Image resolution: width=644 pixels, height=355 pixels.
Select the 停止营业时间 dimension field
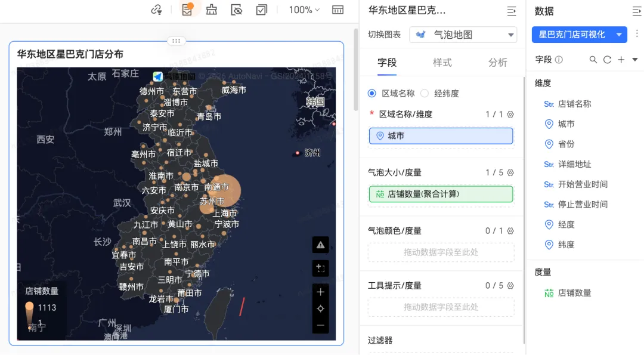coord(583,205)
